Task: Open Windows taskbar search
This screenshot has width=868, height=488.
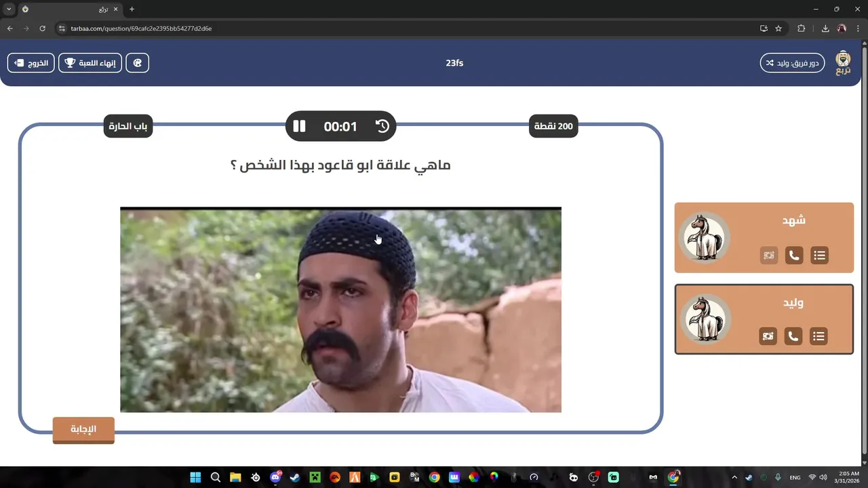Action: 216,477
